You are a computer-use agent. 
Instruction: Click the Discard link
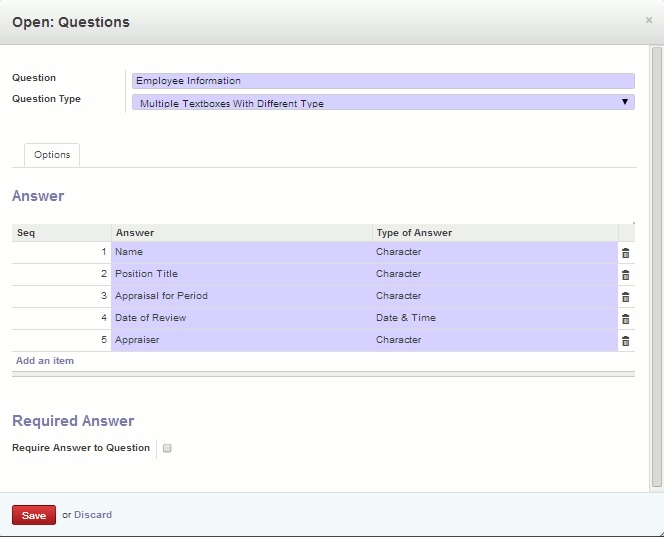[93, 515]
